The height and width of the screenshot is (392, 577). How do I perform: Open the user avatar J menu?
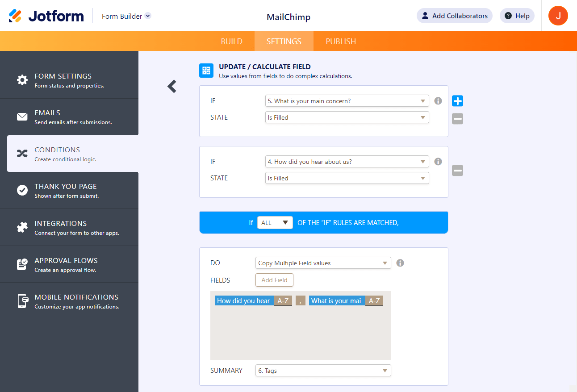558,16
